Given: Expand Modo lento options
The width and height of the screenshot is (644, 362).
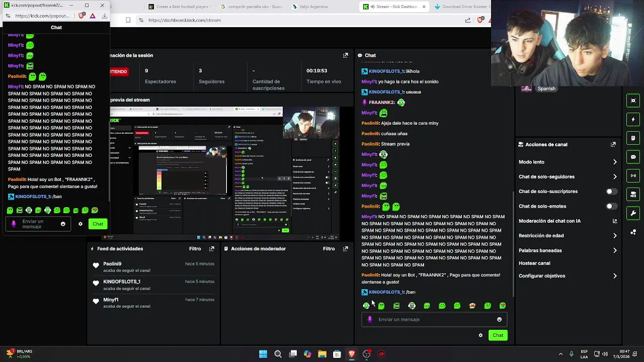Looking at the screenshot, I should tap(615, 162).
